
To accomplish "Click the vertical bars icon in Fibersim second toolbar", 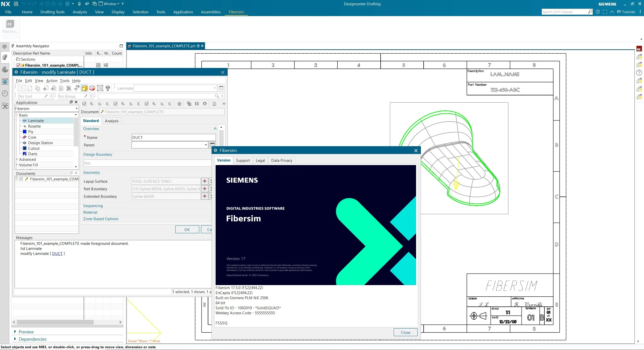I will tap(197, 104).
